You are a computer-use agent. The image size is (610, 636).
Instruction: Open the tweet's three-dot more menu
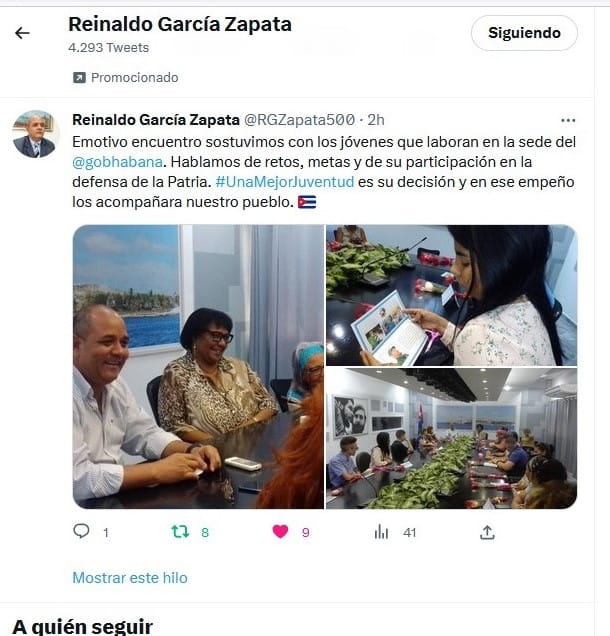pos(568,120)
